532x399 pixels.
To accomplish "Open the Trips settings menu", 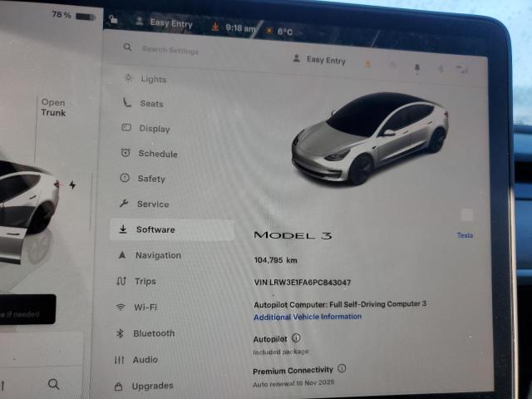I will (x=136, y=281).
